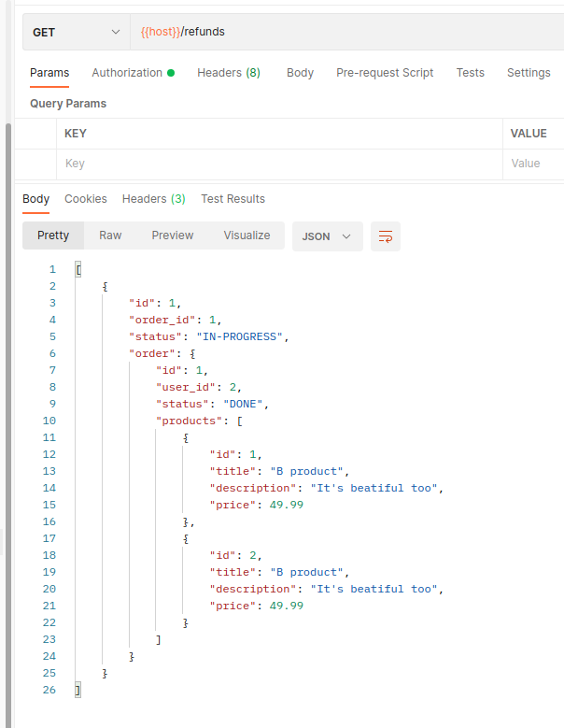This screenshot has width=564, height=728.
Task: Open the response Cookies tab
Action: click(x=86, y=199)
